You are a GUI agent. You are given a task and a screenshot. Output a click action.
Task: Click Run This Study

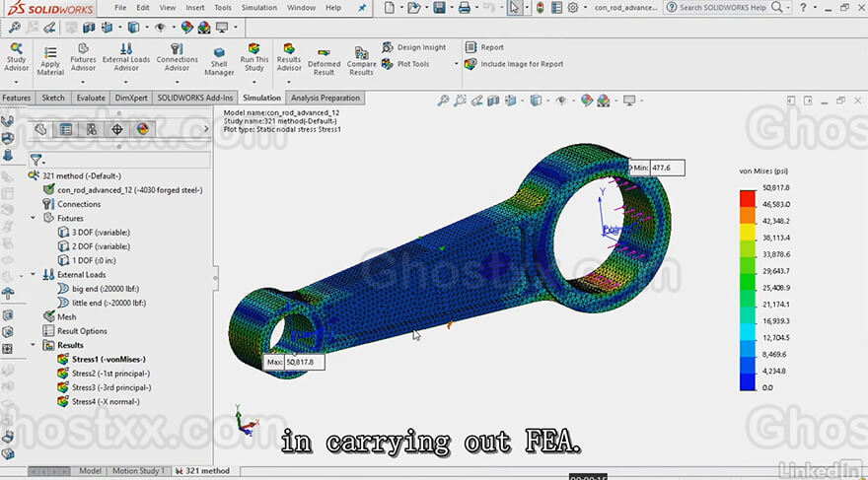tap(254, 56)
